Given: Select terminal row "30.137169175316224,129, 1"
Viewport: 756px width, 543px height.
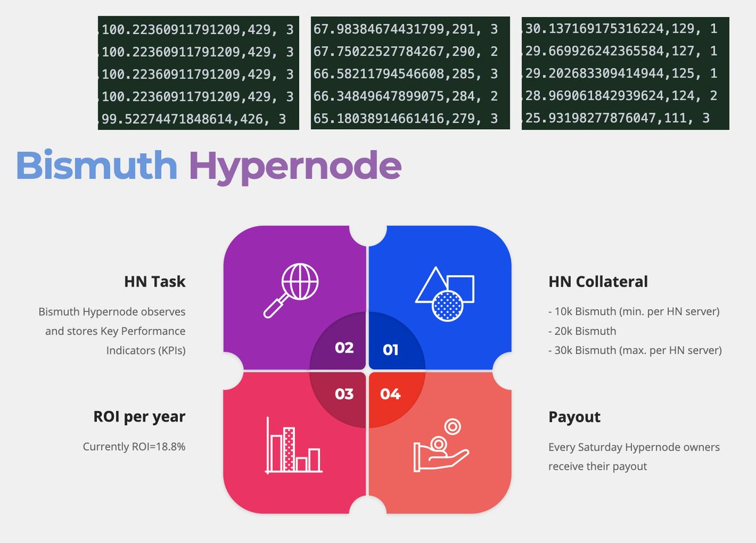Looking at the screenshot, I should pyautogui.click(x=621, y=28).
